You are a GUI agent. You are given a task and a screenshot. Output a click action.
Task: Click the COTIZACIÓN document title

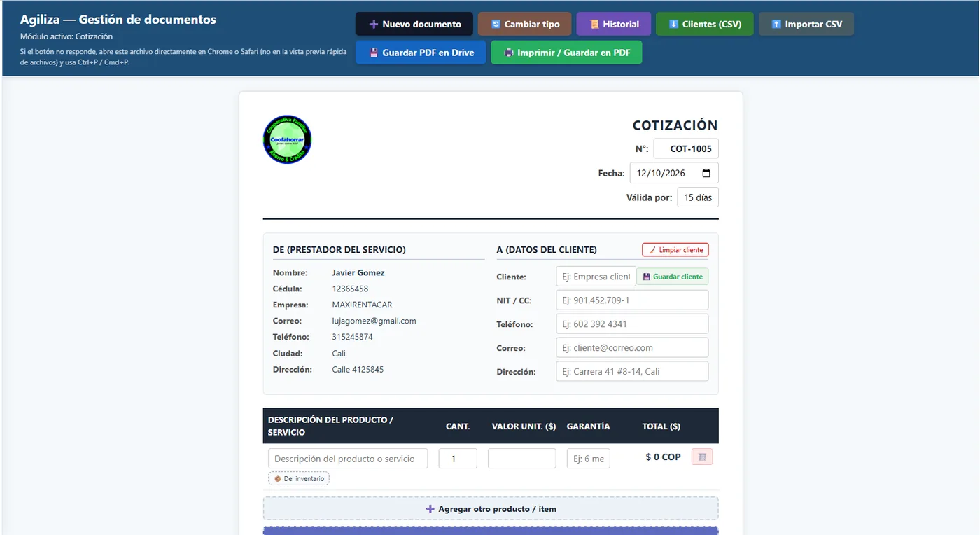point(675,126)
